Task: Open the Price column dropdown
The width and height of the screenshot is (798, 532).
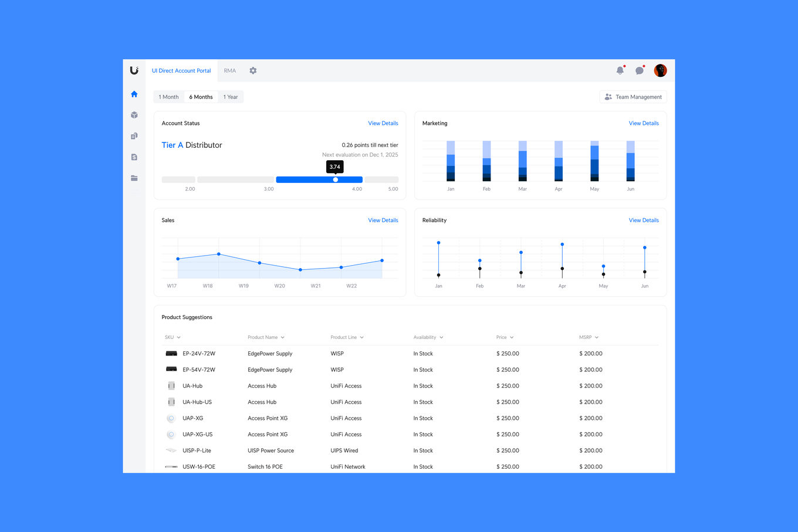Action: (x=505, y=337)
